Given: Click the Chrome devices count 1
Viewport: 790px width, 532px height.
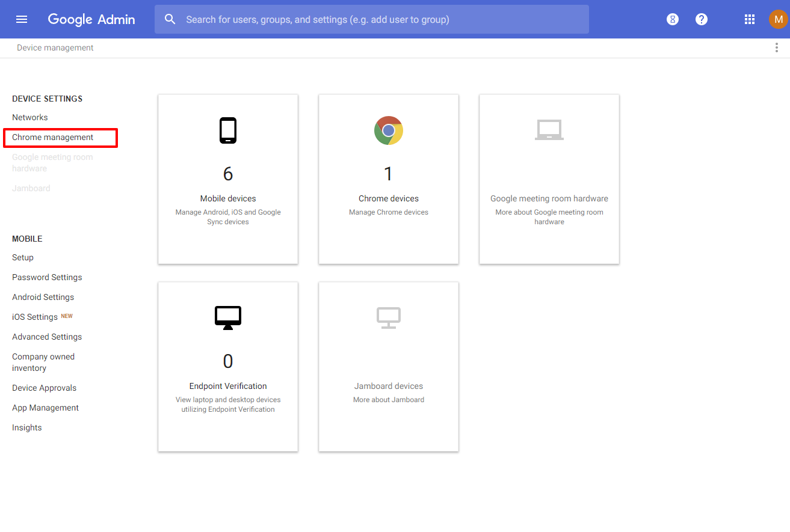Looking at the screenshot, I should (x=389, y=174).
